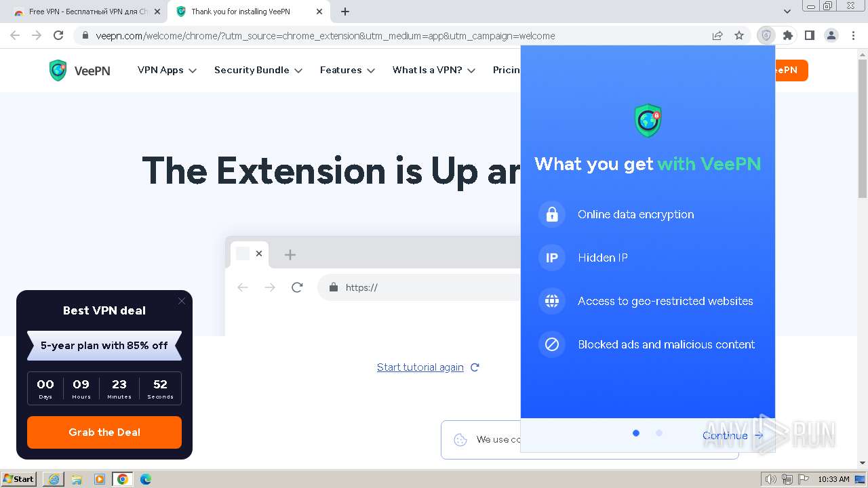Open the Windows Start menu
868x488 pixels.
(x=18, y=479)
